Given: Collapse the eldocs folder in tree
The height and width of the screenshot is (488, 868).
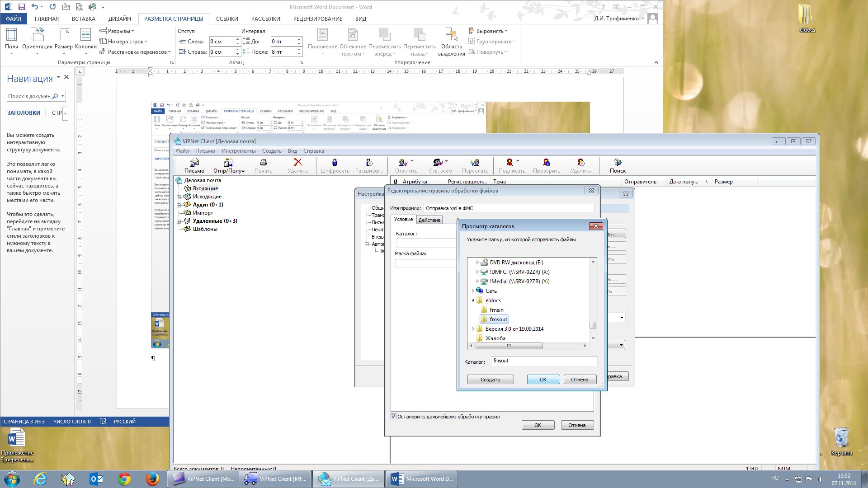Looking at the screenshot, I should (x=473, y=300).
